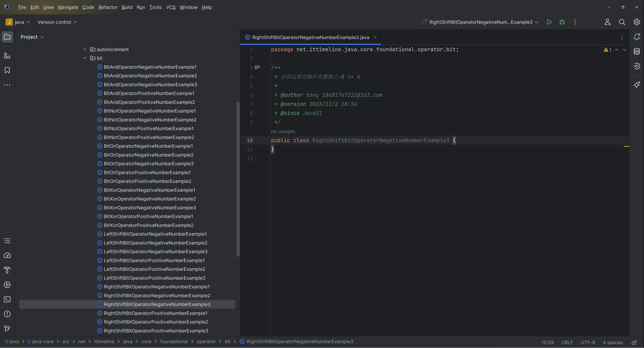The height and width of the screenshot is (348, 644).
Task: Click the ittimeline breadcrumb
Action: [104, 341]
